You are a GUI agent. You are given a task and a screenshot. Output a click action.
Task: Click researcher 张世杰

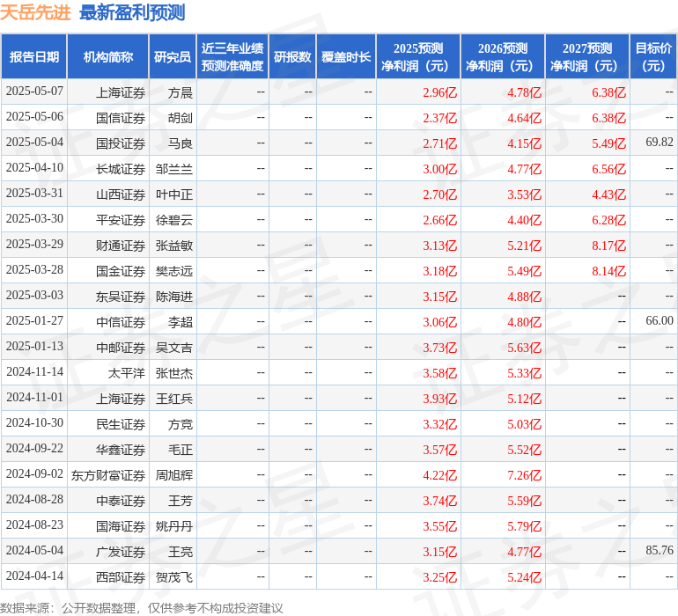(174, 373)
